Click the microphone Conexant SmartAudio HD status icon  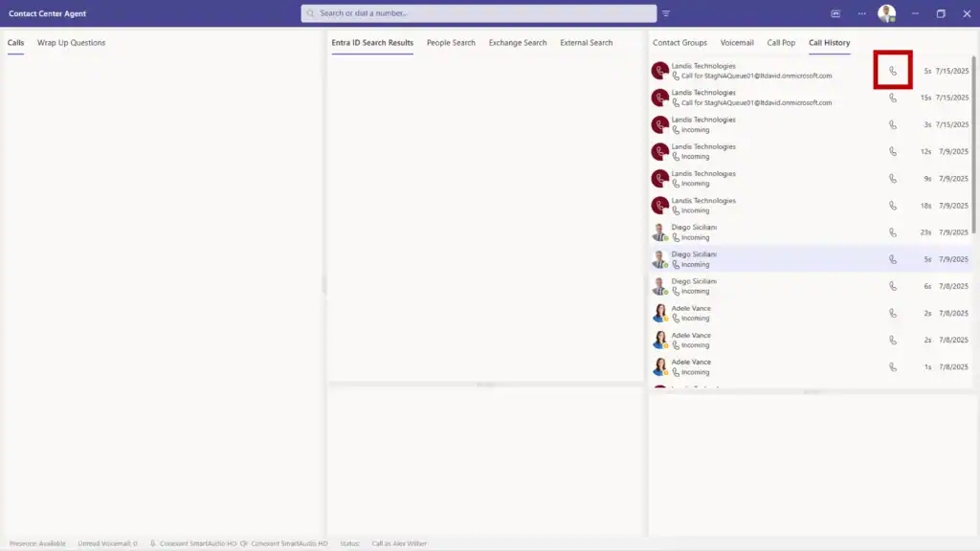tap(150, 542)
